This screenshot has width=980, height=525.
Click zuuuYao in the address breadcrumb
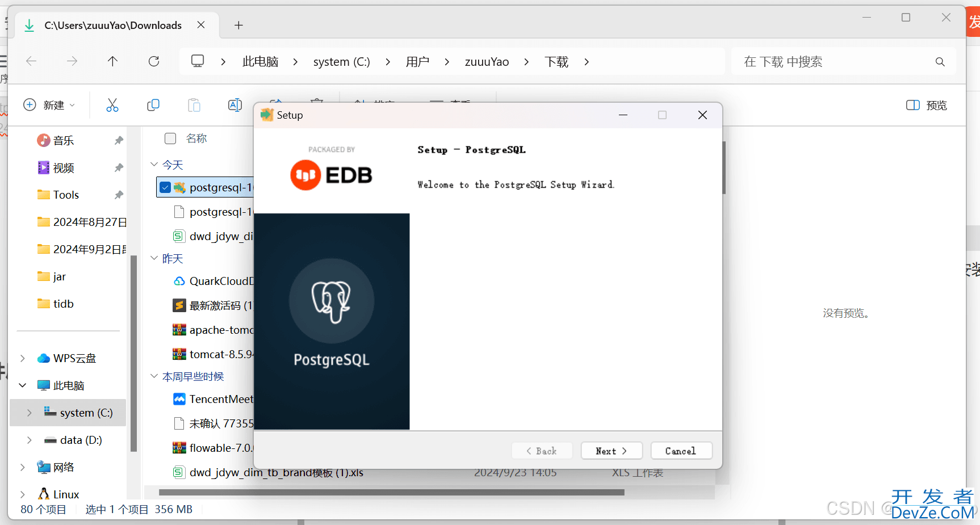(x=487, y=61)
